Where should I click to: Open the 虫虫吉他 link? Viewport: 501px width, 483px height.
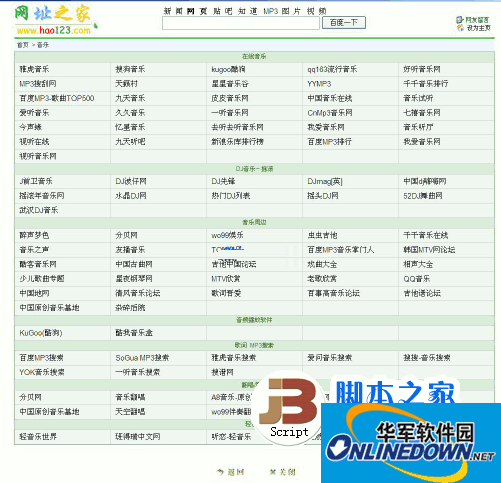click(x=322, y=235)
